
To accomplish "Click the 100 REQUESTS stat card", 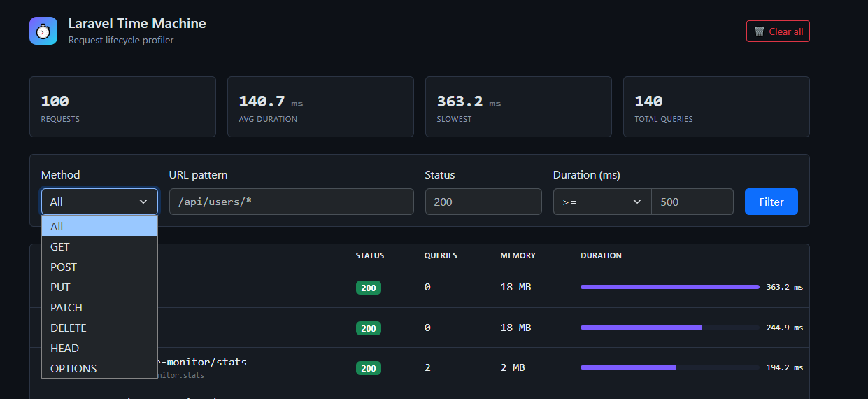I will (122, 106).
